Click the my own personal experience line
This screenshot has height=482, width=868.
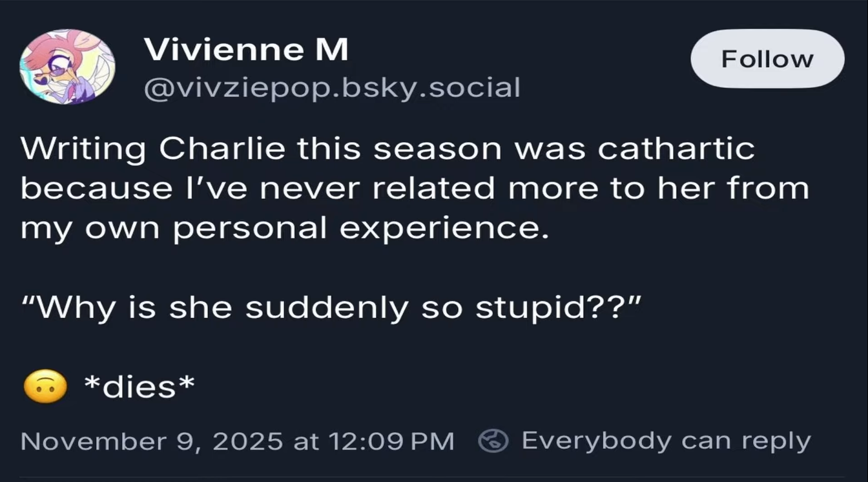point(284,229)
